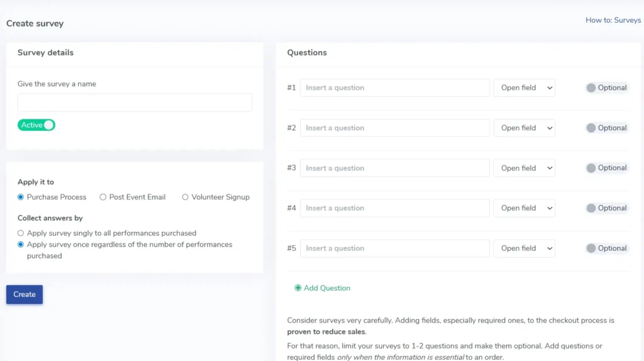Toggle Optional switch for question #1
This screenshot has height=361, width=644.
click(592, 88)
